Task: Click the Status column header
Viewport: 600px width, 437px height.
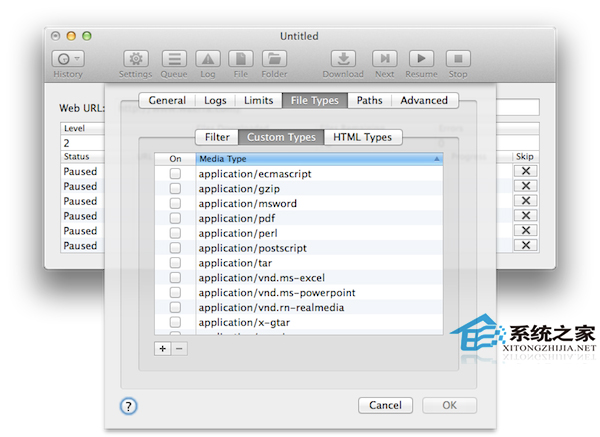Action: coord(82,157)
